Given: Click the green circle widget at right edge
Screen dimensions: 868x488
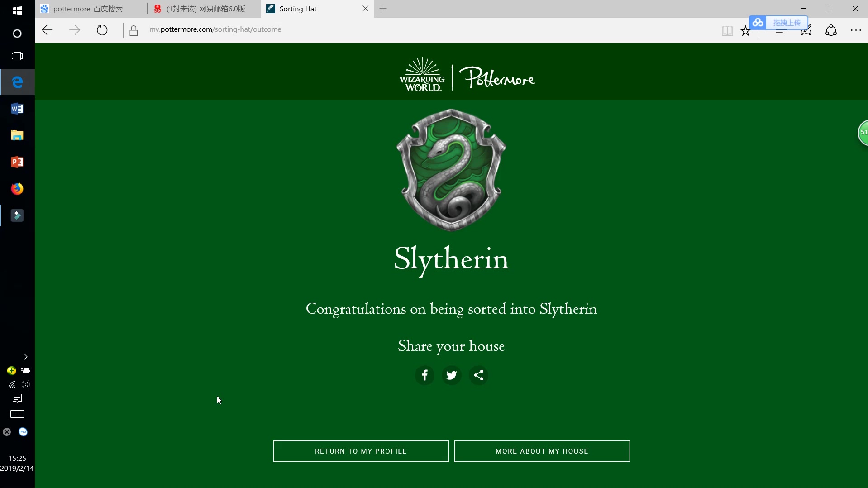Looking at the screenshot, I should point(863,133).
